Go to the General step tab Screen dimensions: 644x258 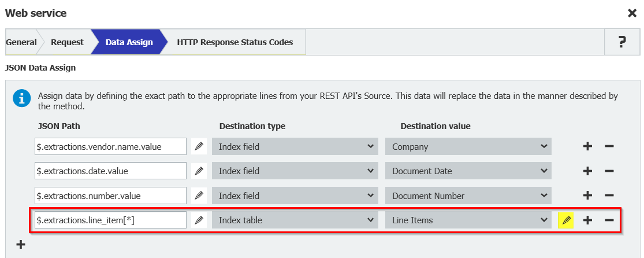pos(21,42)
